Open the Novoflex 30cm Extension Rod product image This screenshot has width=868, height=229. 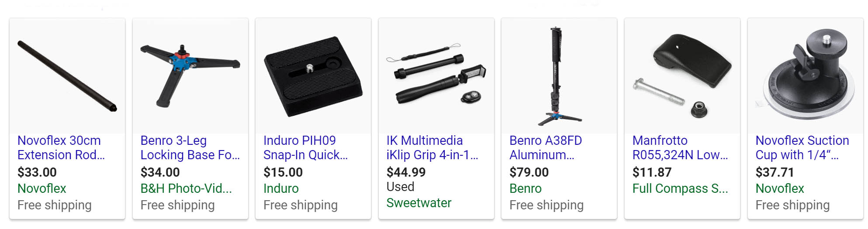pyautogui.click(x=67, y=76)
